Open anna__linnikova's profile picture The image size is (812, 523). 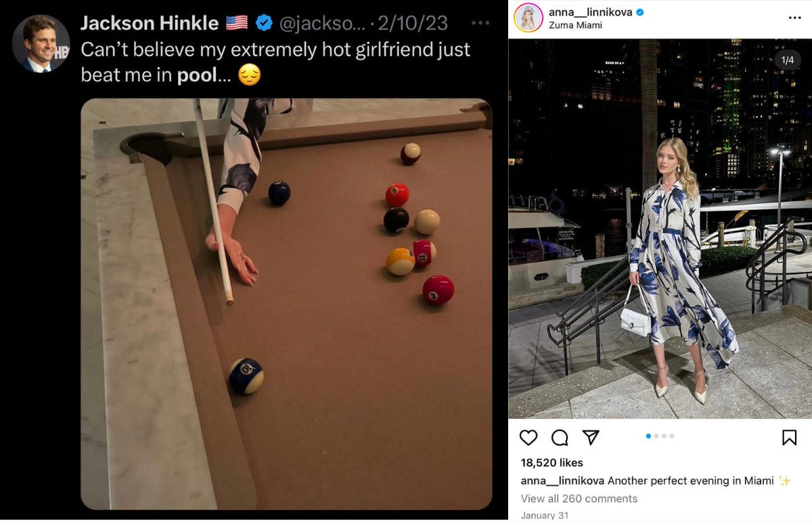528,18
